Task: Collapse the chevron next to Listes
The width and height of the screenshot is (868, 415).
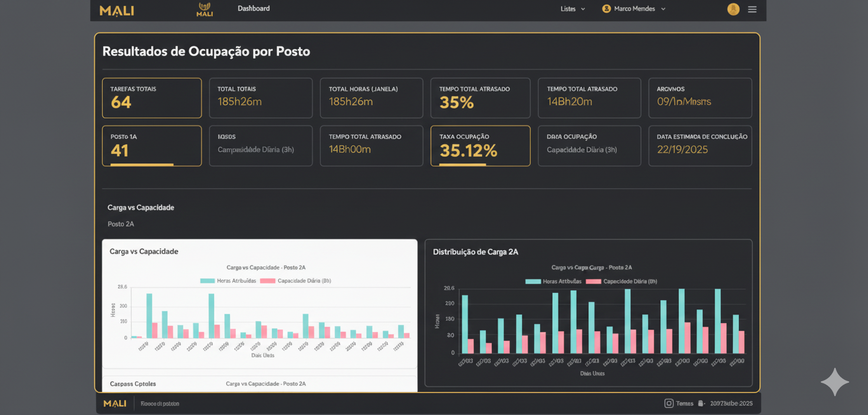Action: click(584, 9)
